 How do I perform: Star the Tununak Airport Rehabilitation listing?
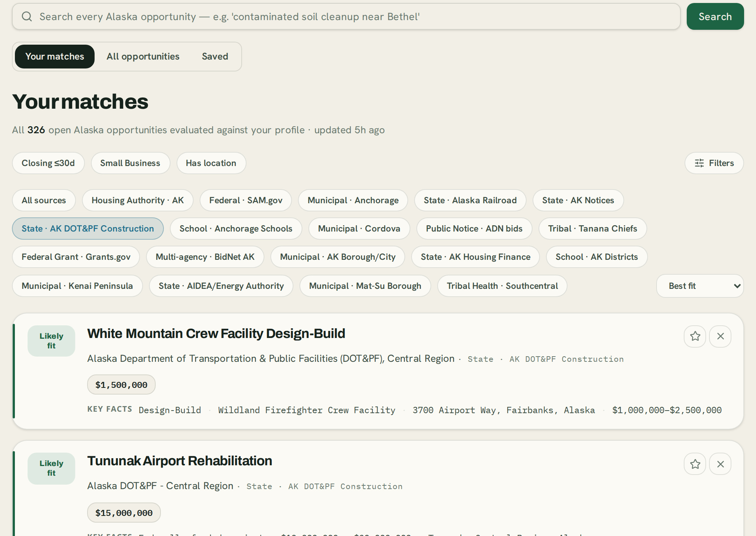(x=695, y=464)
